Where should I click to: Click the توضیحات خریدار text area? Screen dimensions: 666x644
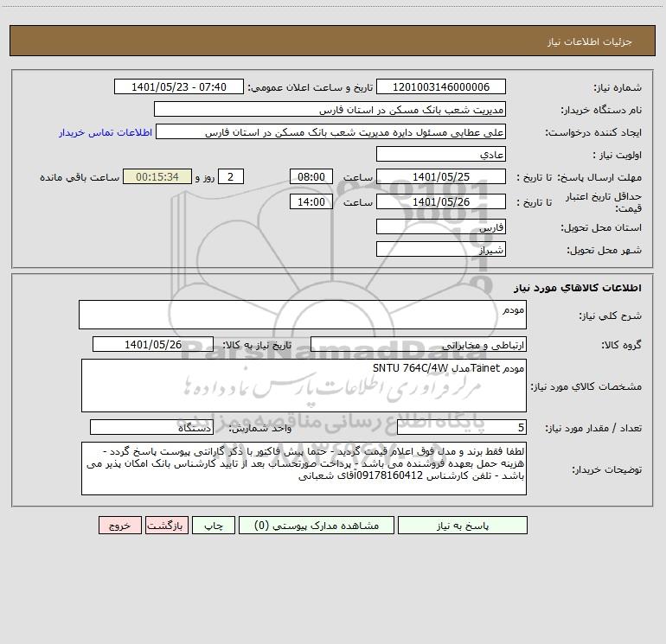coord(304,469)
